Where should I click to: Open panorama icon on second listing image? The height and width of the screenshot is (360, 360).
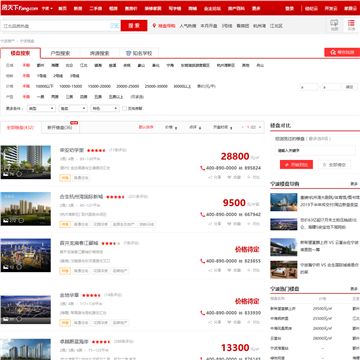(x=21, y=220)
